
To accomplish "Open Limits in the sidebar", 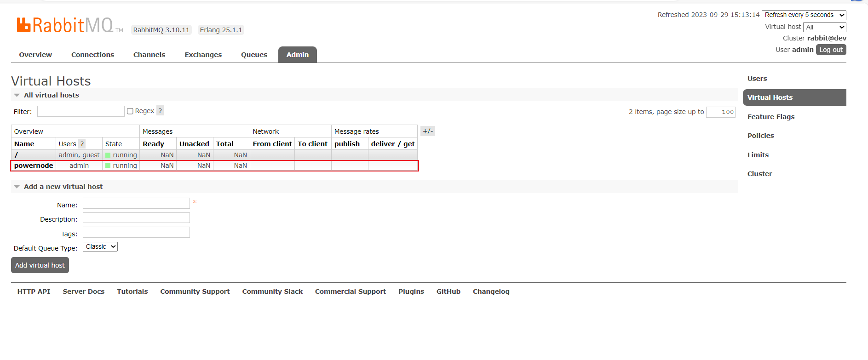I will pyautogui.click(x=758, y=155).
